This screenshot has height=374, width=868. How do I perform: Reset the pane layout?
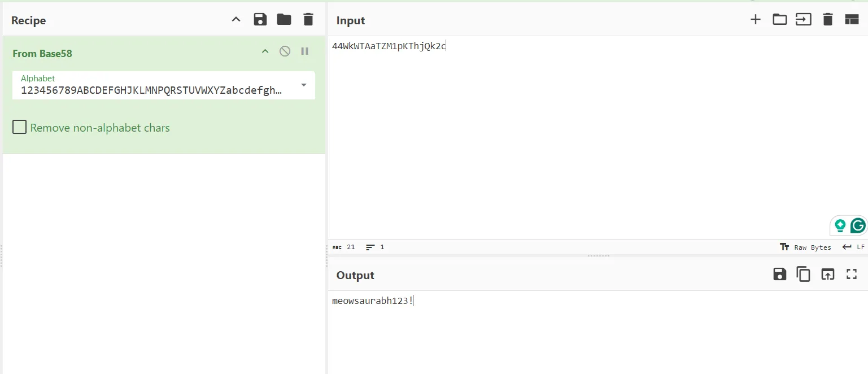click(x=851, y=20)
